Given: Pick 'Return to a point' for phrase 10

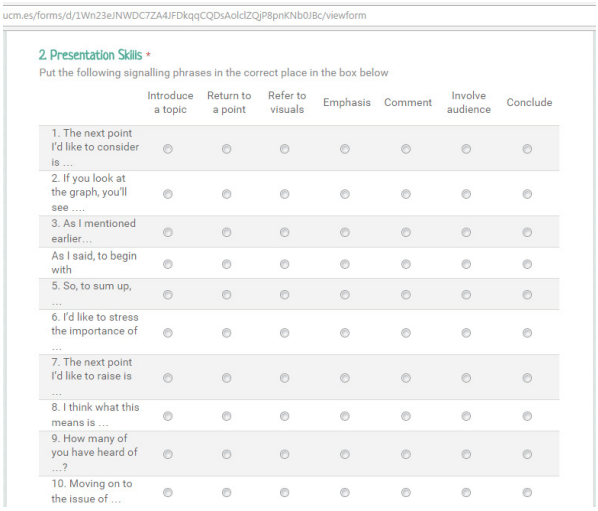Looking at the screenshot, I should (227, 493).
